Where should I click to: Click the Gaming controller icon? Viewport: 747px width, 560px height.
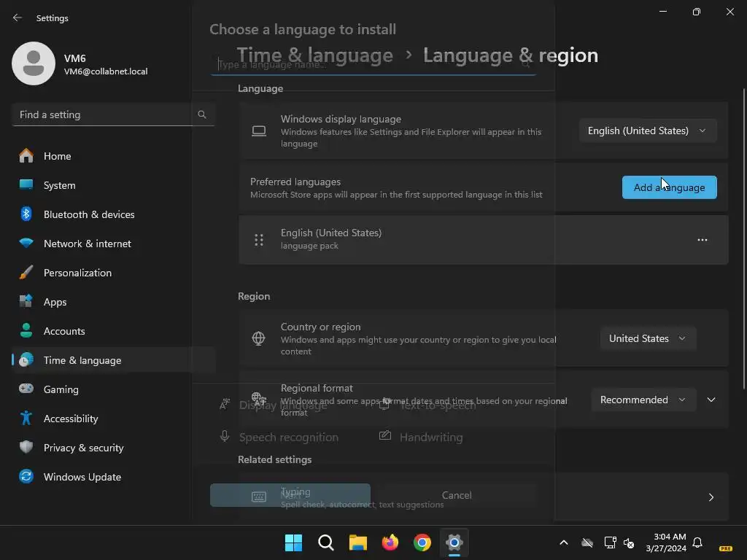pyautogui.click(x=26, y=389)
